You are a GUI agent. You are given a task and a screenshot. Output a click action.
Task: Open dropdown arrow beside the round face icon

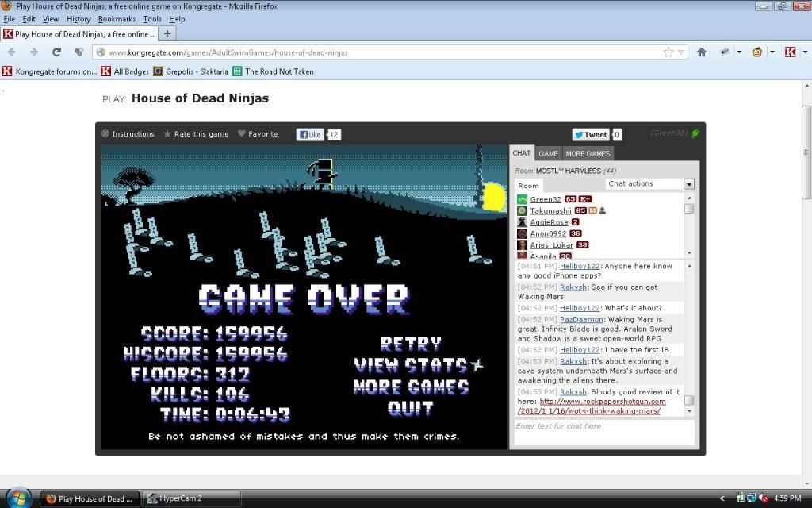(x=772, y=52)
